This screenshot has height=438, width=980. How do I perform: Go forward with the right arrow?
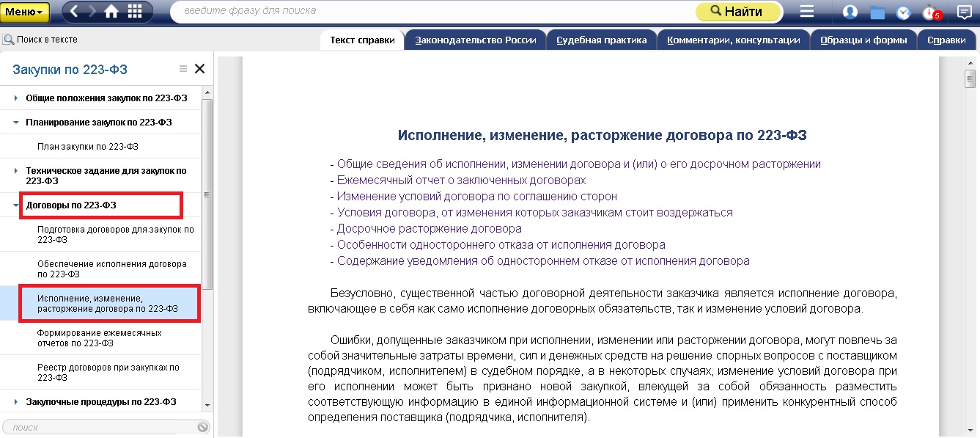tap(92, 12)
